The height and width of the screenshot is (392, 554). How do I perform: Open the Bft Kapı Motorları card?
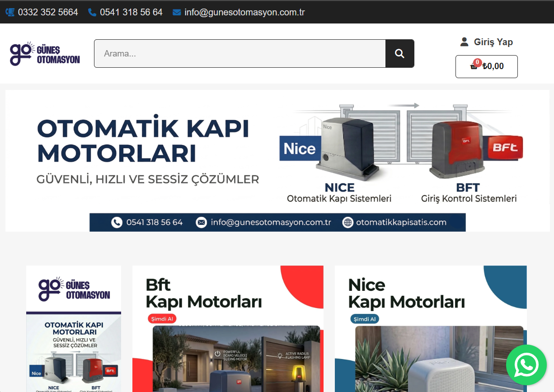point(228,329)
